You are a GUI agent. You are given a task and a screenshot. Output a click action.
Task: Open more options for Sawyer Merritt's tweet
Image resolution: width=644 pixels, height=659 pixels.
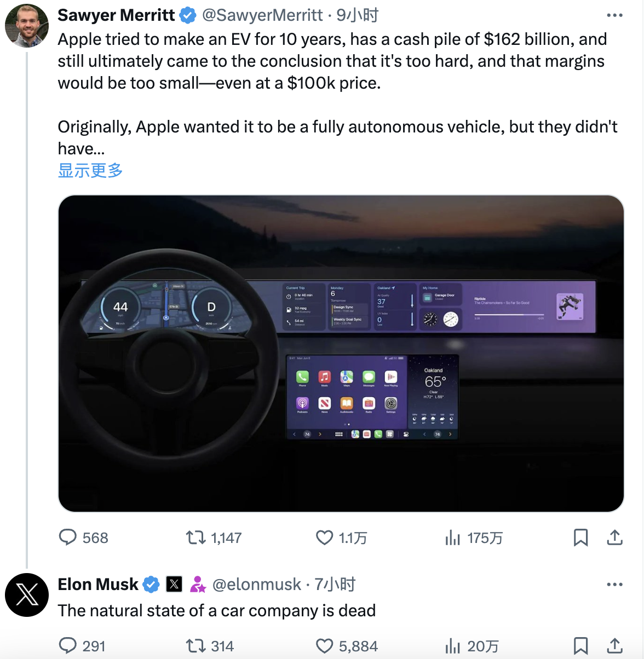click(614, 15)
